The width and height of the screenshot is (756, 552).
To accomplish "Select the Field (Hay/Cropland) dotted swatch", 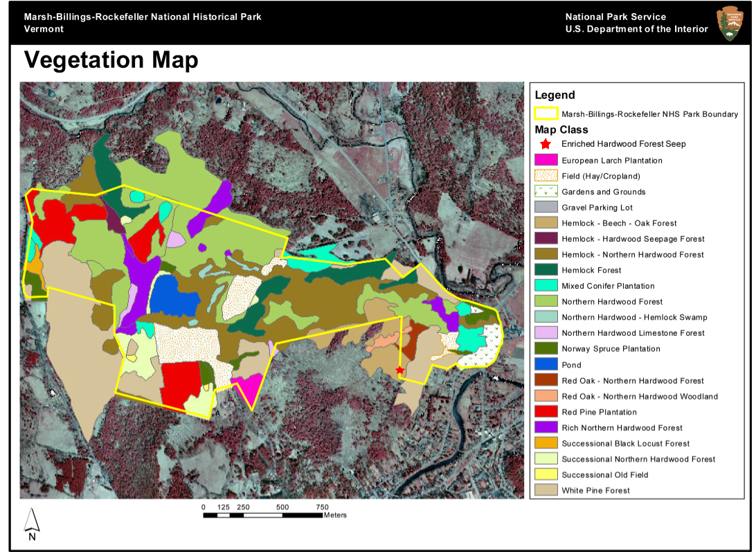I will tap(546, 176).
